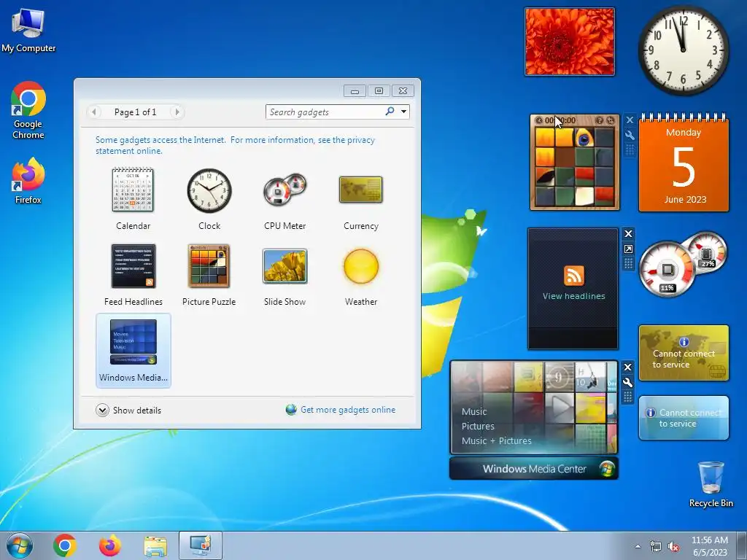Click the CPU Meter desktop gadget
This screenshot has width=747, height=560.
[x=683, y=263]
